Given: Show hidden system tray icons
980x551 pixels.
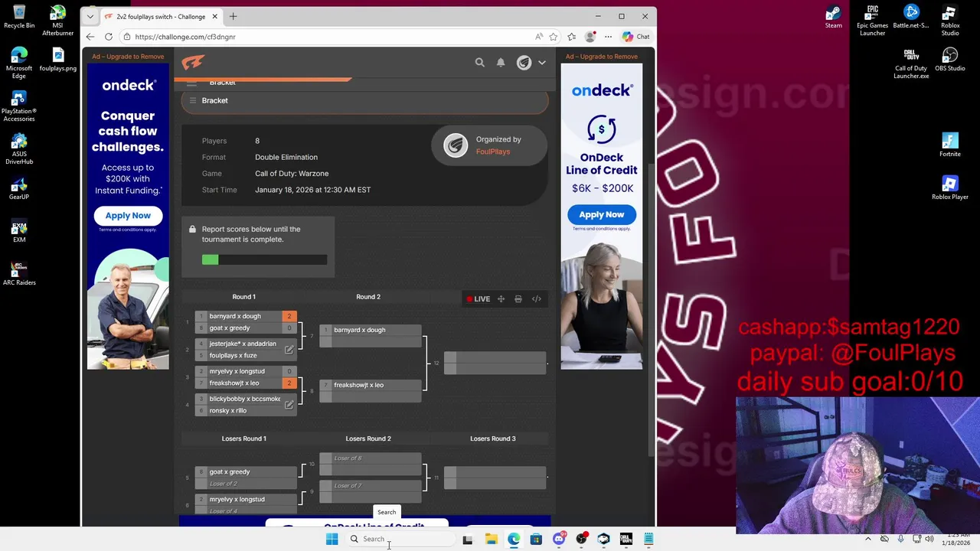Looking at the screenshot, I should coord(868,539).
